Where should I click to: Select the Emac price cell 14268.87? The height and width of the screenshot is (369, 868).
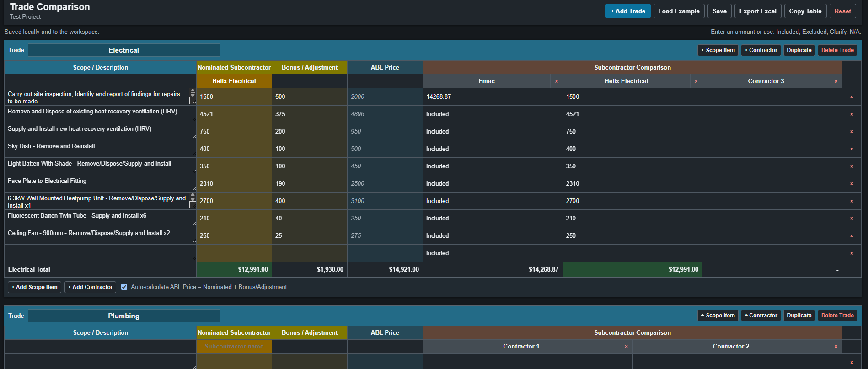[x=493, y=97]
